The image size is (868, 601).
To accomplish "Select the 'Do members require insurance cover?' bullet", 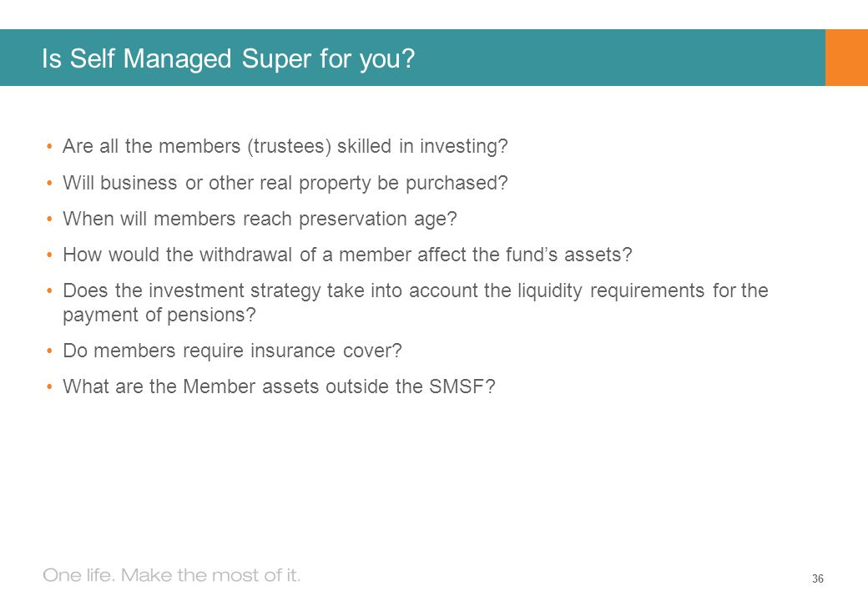I will pyautogui.click(x=232, y=351).
